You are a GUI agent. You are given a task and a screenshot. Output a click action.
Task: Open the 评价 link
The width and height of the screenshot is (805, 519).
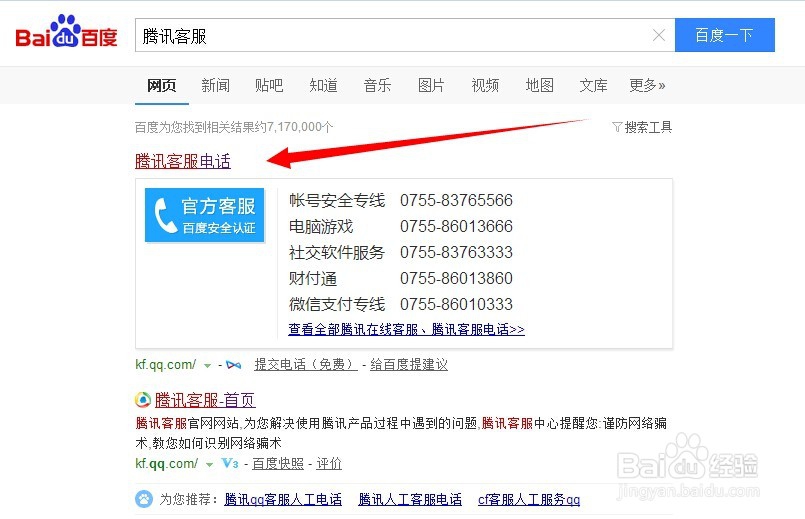point(329,464)
